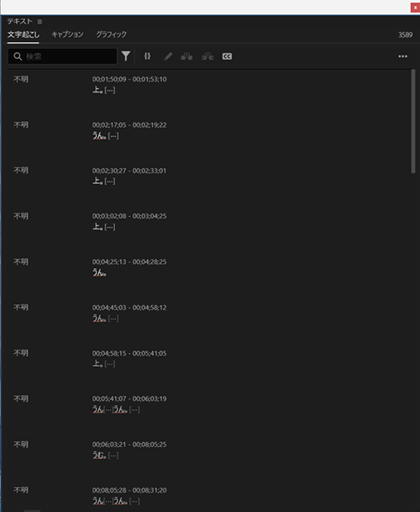
Task: Click timecode 00;06;03;21 - 00;08;05;25
Action: click(129, 445)
